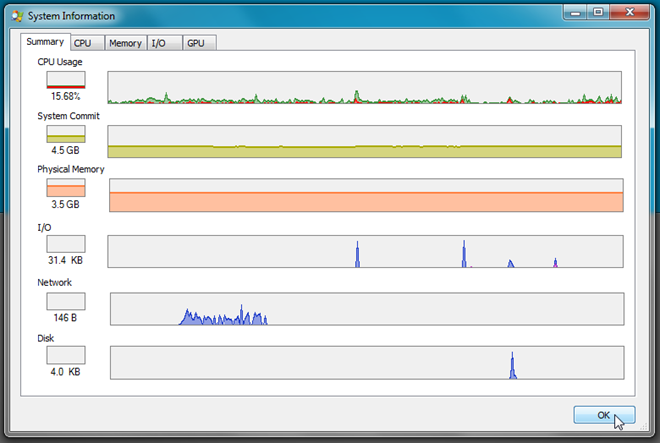Viewport: 660px width, 443px height.
Task: Open the Memory tab
Action: pyautogui.click(x=126, y=43)
